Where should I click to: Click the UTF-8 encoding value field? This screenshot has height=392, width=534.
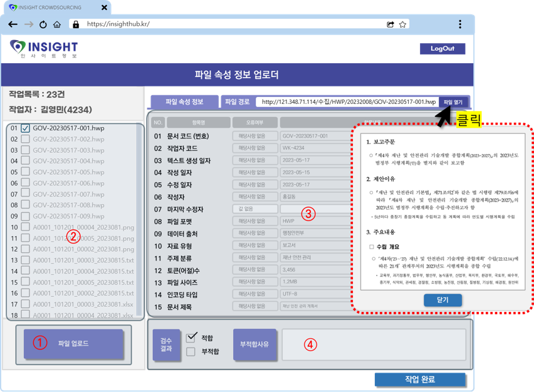click(x=315, y=294)
